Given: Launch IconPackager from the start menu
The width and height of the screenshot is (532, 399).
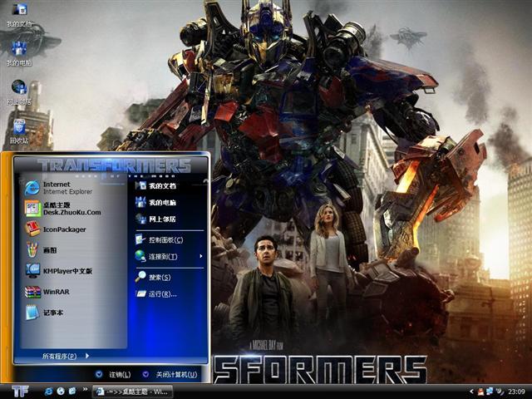Looking at the screenshot, I should click(56, 229).
